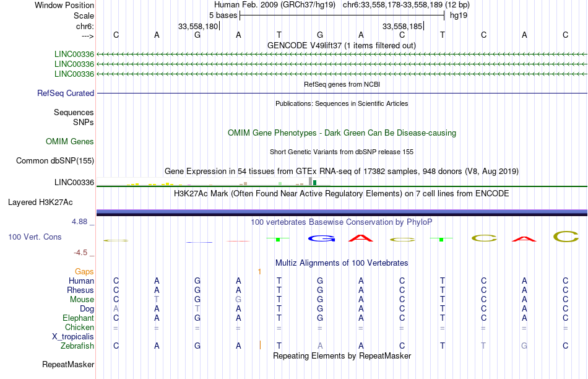
Task: Open Repeating Elements by RepeatMasker title
Action: pyautogui.click(x=342, y=355)
